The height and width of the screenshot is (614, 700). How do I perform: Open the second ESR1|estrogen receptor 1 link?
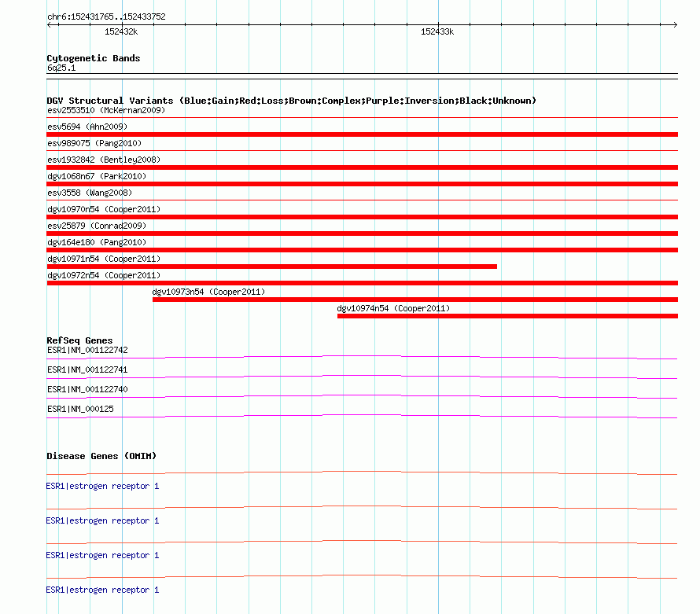pyautogui.click(x=102, y=520)
